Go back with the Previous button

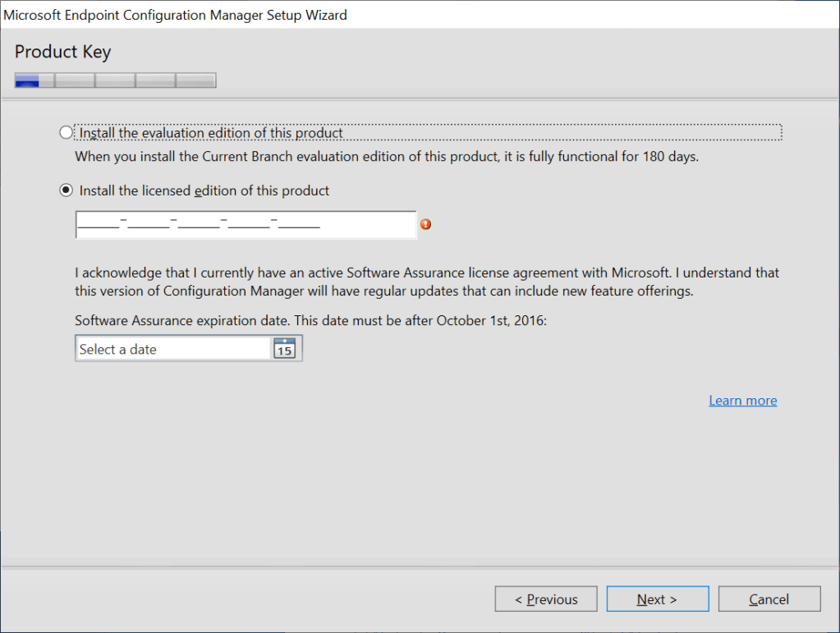546,599
